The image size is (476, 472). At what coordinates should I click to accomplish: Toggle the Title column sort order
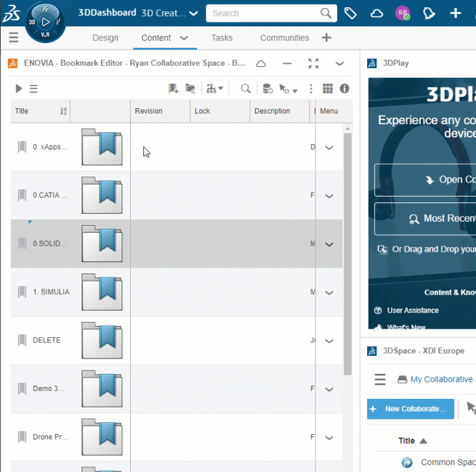64,111
